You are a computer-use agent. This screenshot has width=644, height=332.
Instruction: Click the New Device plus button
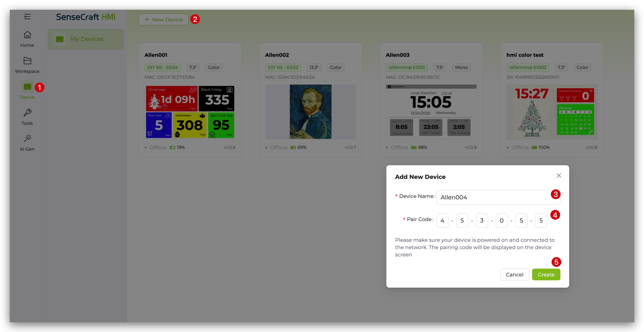point(163,20)
